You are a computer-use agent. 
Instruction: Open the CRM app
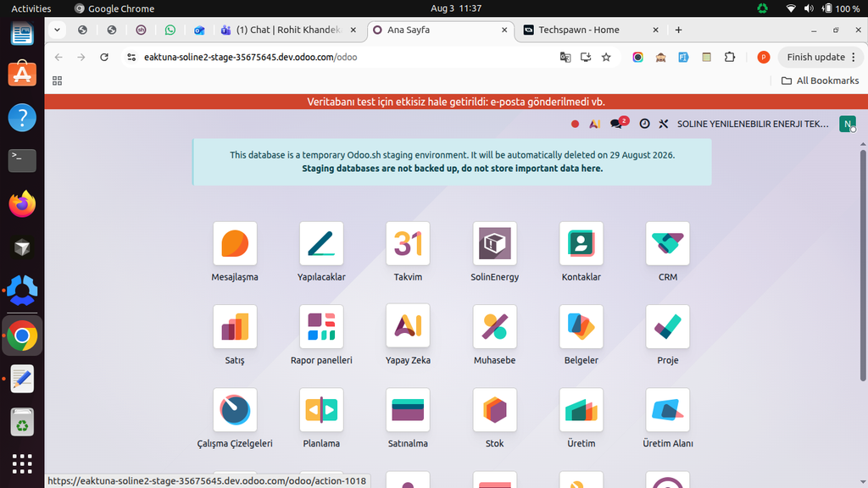[668, 243]
